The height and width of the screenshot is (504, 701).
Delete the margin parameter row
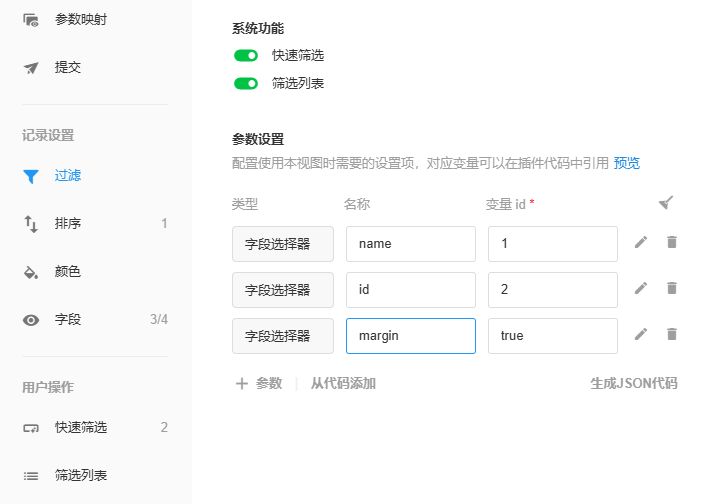[x=671, y=334]
